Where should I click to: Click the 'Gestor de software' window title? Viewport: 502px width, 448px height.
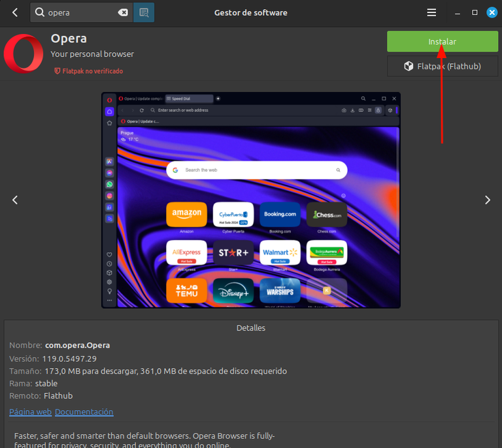point(251,13)
